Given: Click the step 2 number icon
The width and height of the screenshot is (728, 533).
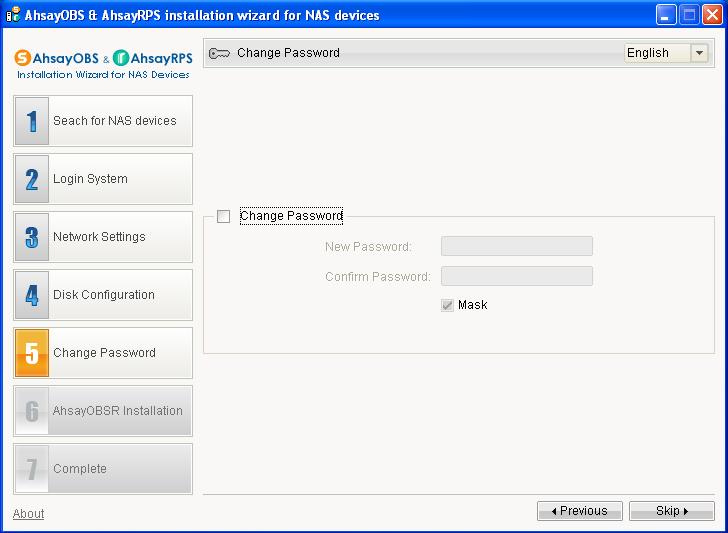Looking at the screenshot, I should pyautogui.click(x=32, y=179).
